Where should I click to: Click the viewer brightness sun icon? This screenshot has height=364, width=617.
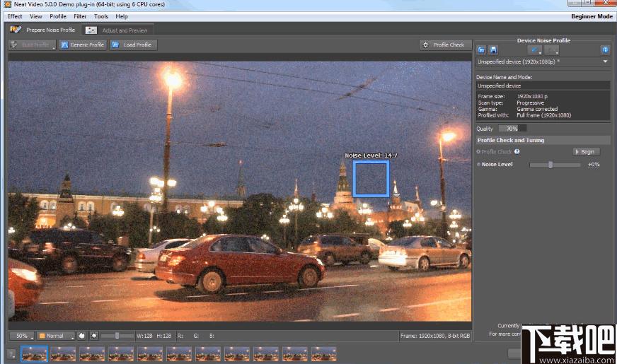(x=94, y=336)
